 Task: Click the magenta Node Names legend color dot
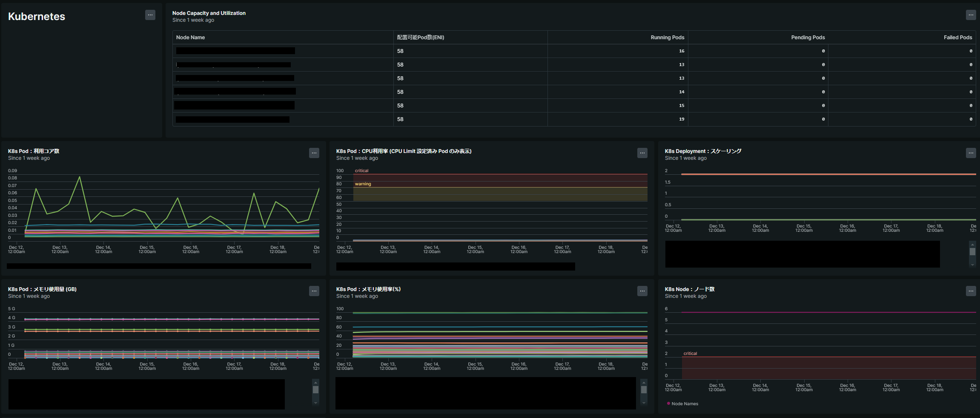tap(668, 403)
